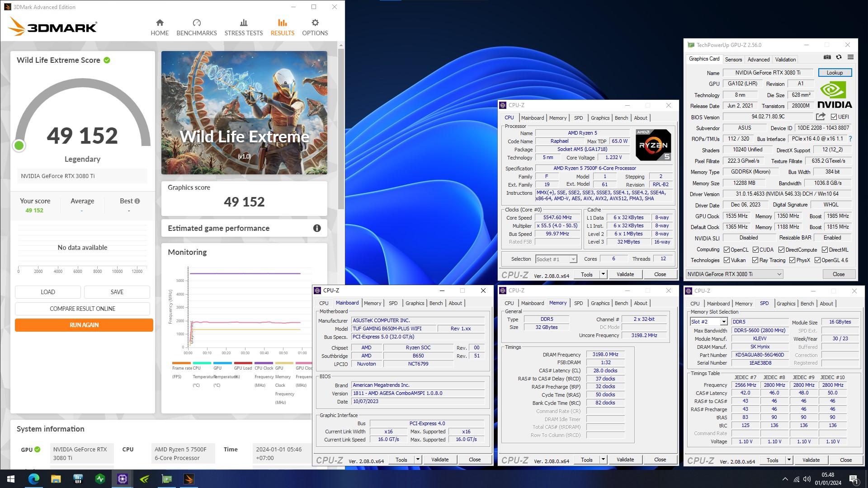The image size is (868, 488).
Task: Toggle the Vulkan checkbox
Action: click(x=726, y=260)
